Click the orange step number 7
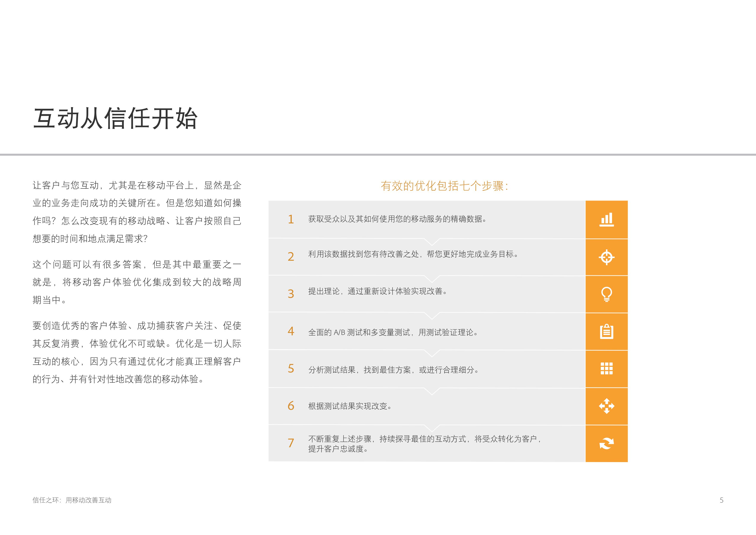The image size is (756, 535). (291, 443)
